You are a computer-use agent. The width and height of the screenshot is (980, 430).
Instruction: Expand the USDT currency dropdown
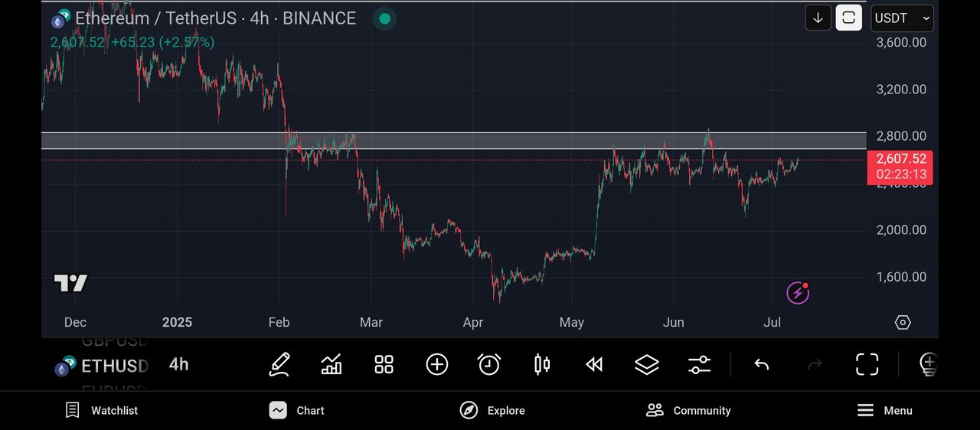coord(902,18)
